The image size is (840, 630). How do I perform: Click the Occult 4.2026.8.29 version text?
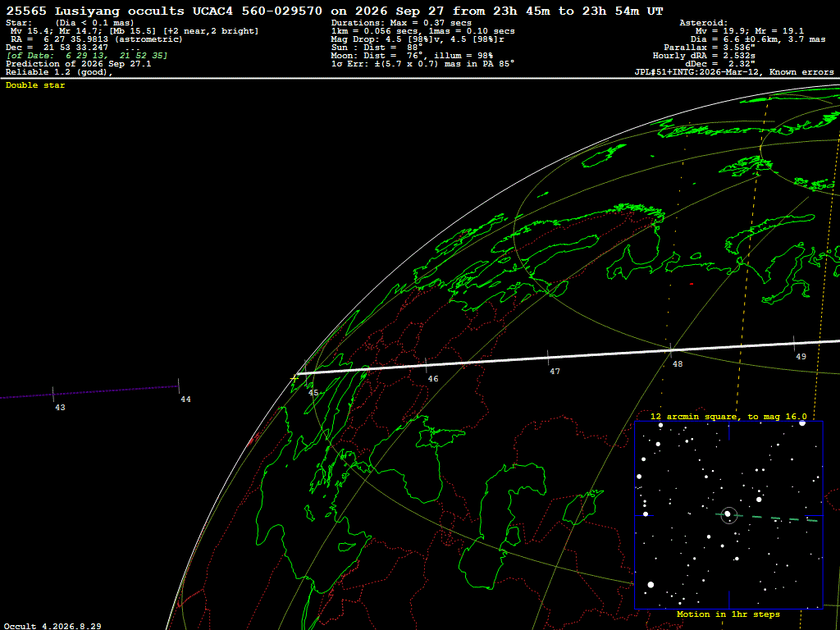(x=52, y=626)
